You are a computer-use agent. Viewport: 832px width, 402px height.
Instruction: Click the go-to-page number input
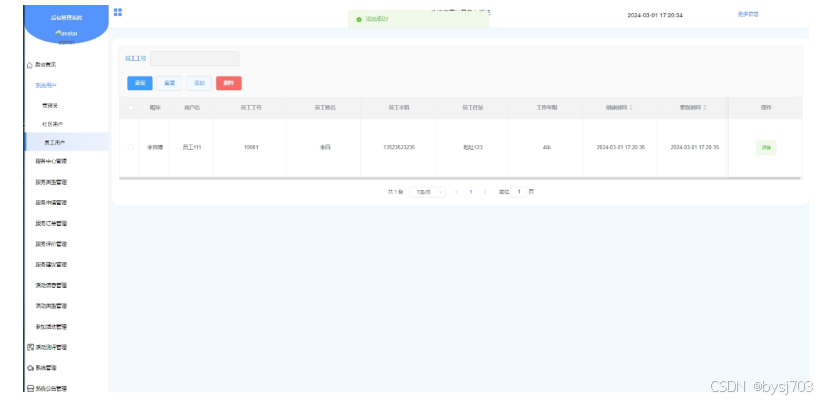click(x=519, y=192)
